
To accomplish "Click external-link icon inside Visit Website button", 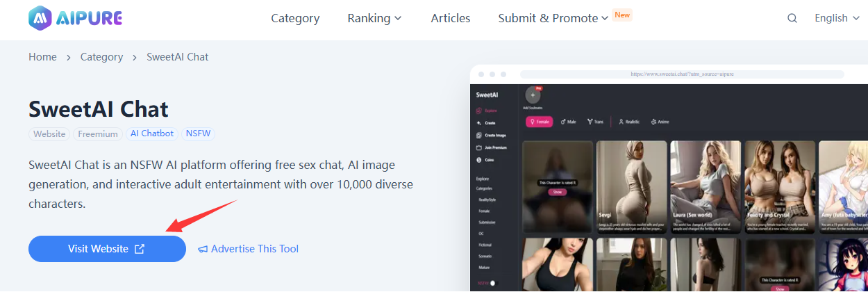I will [139, 249].
